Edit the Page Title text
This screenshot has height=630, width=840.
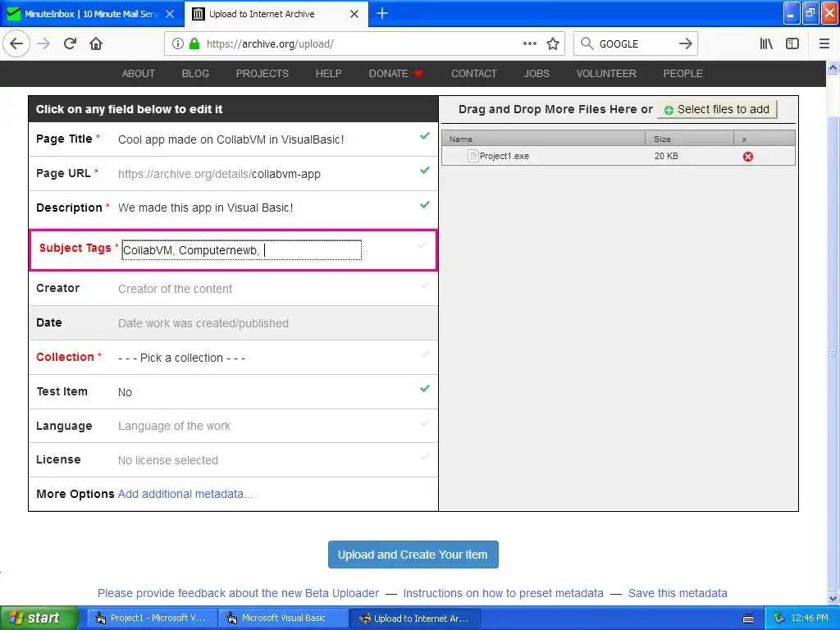pyautogui.click(x=231, y=139)
